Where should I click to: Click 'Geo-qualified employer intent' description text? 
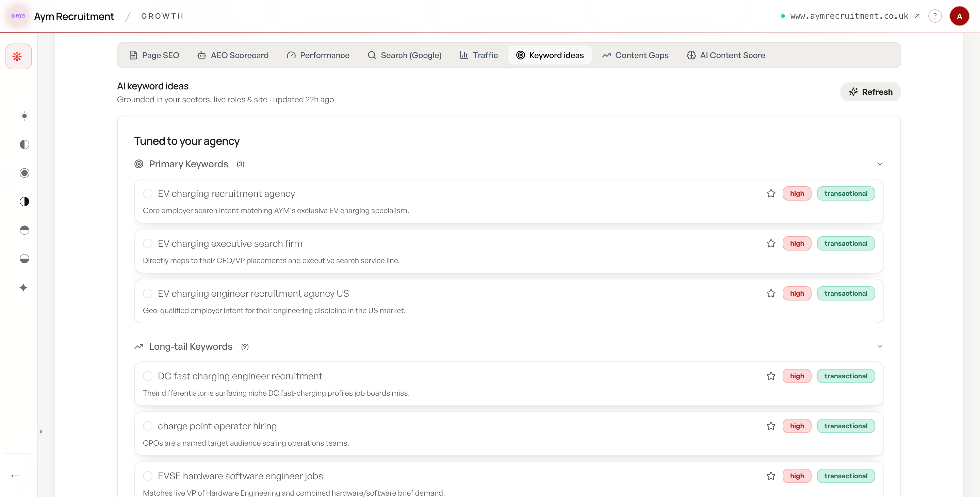point(274,310)
